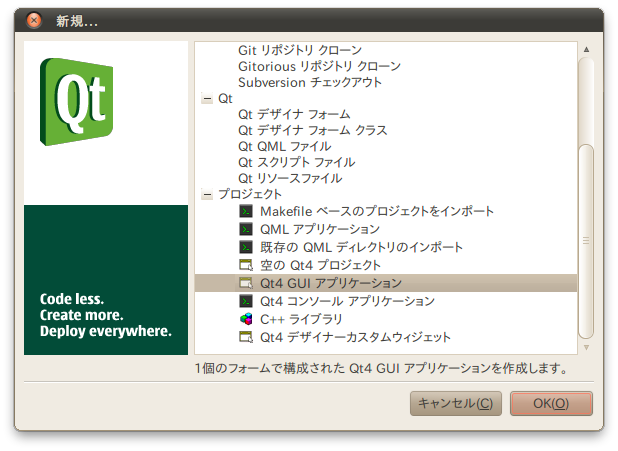
Task: Click the Makefile project import icon
Action: [x=246, y=211]
